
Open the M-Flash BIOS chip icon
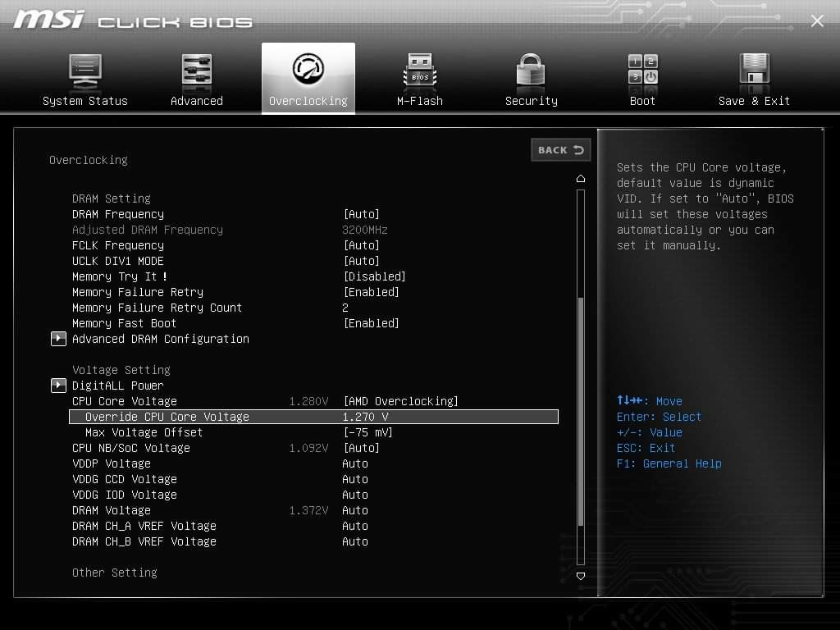[x=419, y=71]
